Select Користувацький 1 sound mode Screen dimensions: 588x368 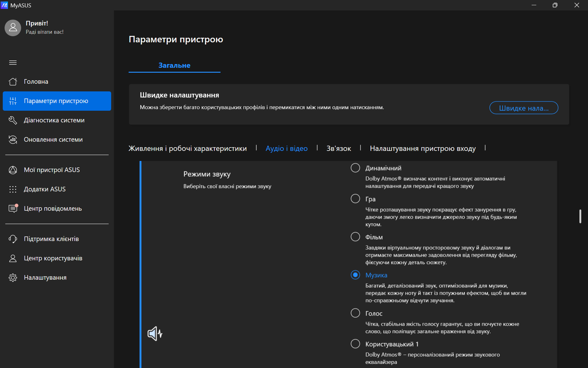[355, 344]
